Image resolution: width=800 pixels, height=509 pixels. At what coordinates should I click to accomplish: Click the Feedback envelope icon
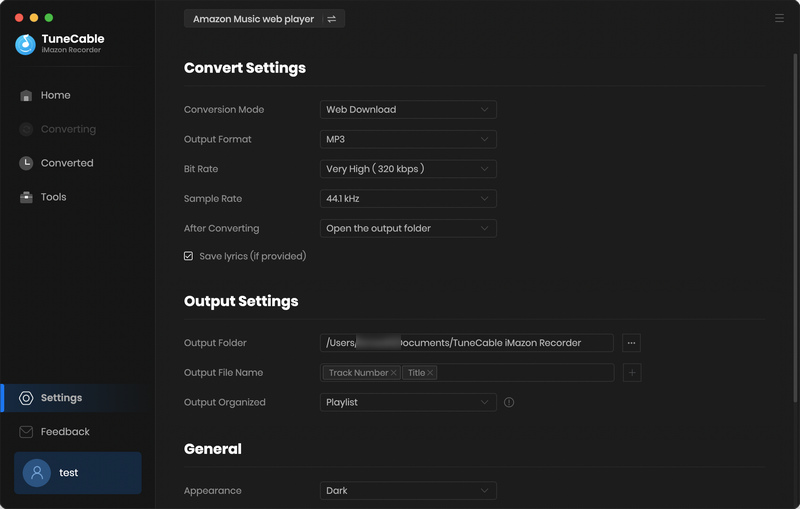tap(26, 432)
